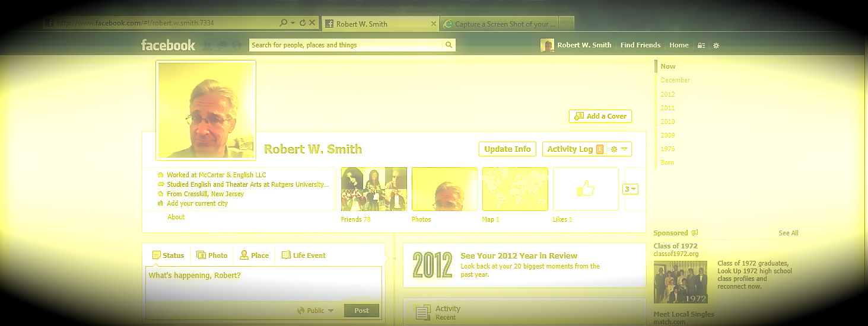Open the Map tile
868x326 pixels.
coord(515,189)
